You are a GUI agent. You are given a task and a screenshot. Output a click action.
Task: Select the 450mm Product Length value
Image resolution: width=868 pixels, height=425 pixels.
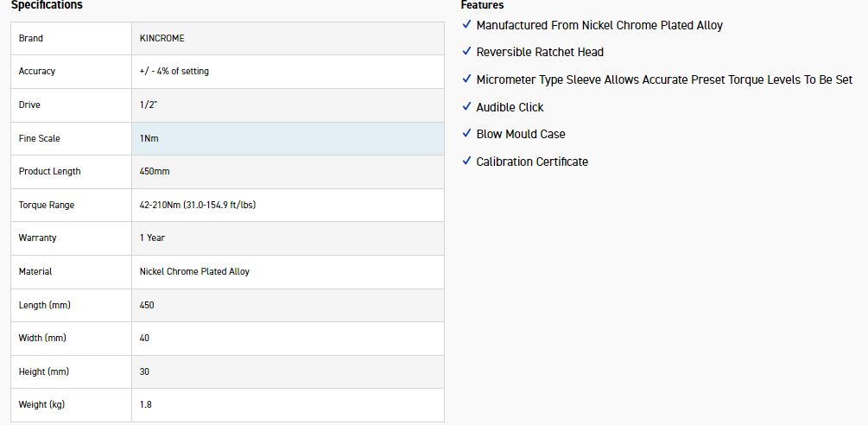pos(155,171)
